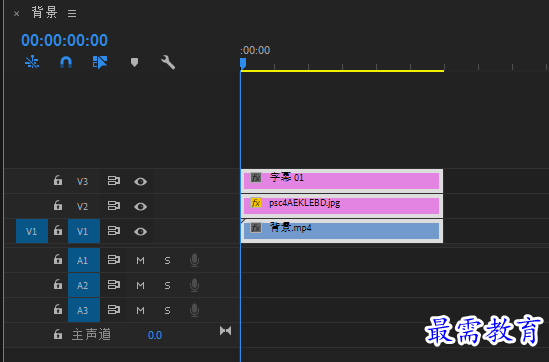Toggle V1 track visibility eye
This screenshot has height=362, width=549.
(140, 231)
